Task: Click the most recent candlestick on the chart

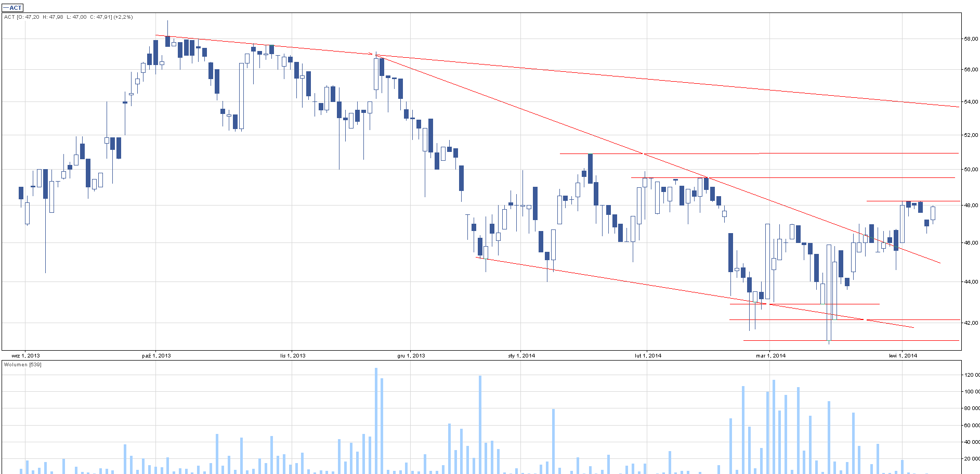Action: pyautogui.click(x=933, y=214)
